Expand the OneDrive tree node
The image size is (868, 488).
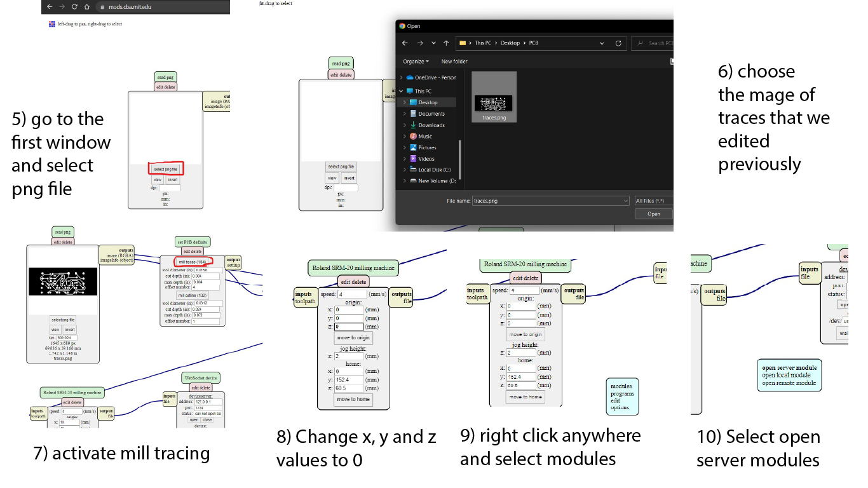coord(401,78)
